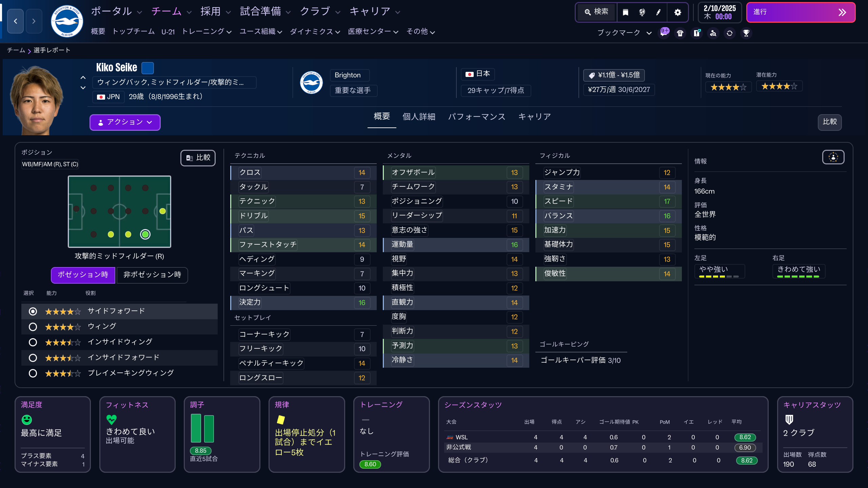Select the インサイドウィング role radio button
The image size is (868, 488).
33,342
